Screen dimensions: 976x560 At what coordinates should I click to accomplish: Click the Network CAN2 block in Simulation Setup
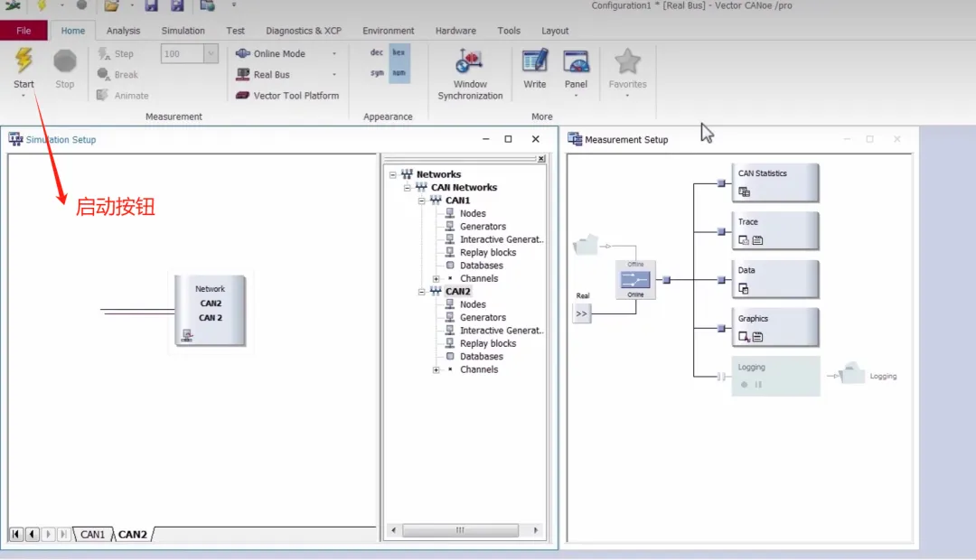(211, 311)
